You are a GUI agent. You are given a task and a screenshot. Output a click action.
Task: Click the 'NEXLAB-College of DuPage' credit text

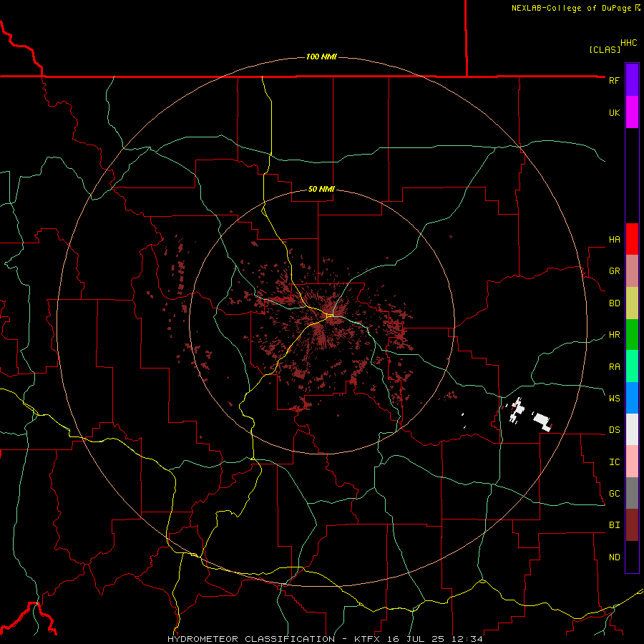point(572,8)
